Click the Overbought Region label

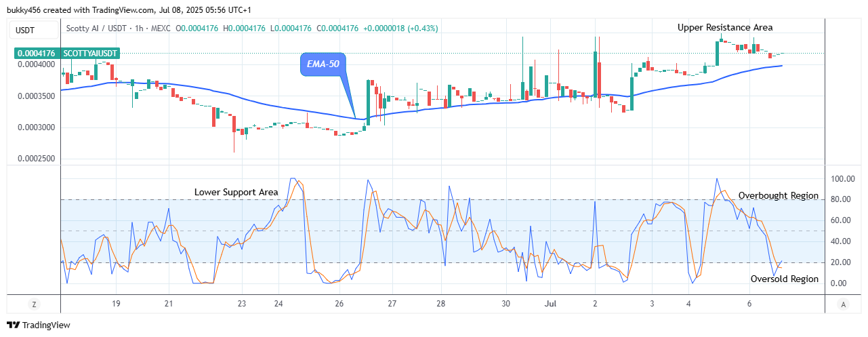[779, 196]
